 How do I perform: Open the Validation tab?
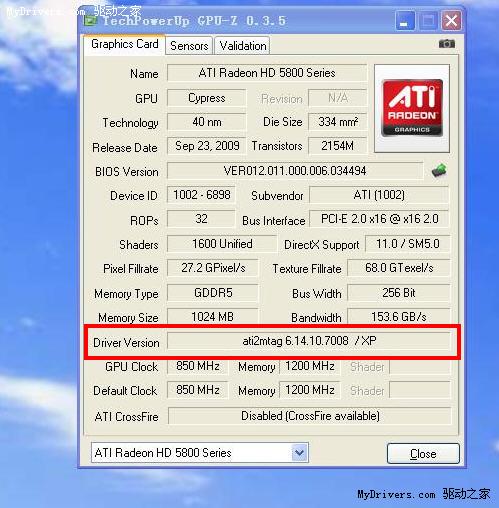243,46
